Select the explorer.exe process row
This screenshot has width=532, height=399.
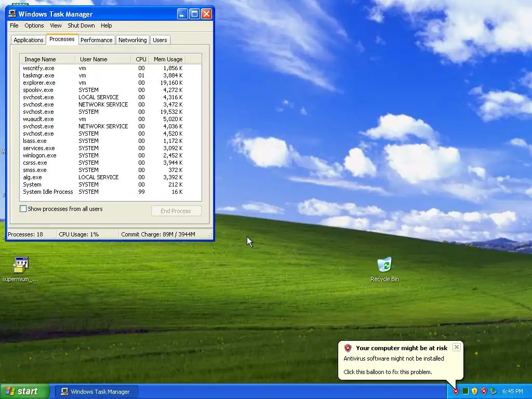111,83
